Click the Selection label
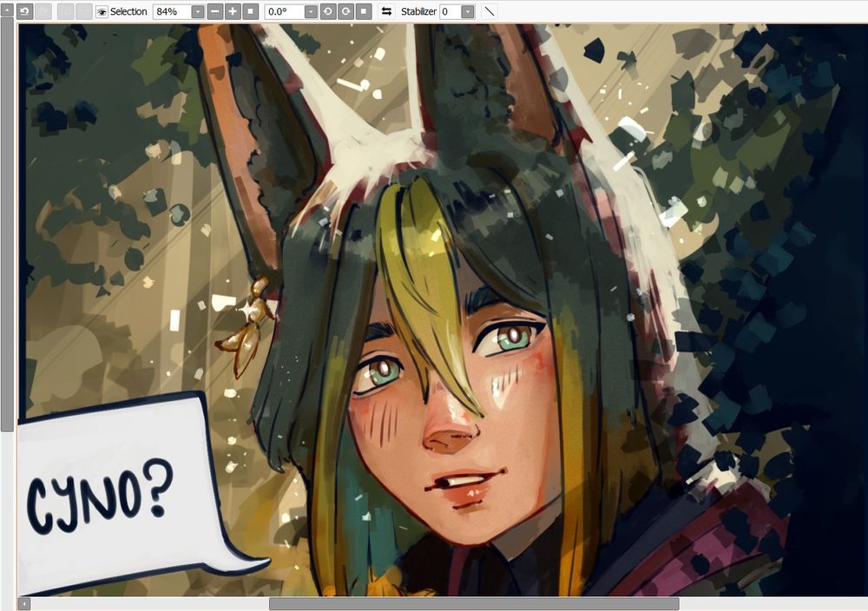The image size is (868, 611). [128, 11]
